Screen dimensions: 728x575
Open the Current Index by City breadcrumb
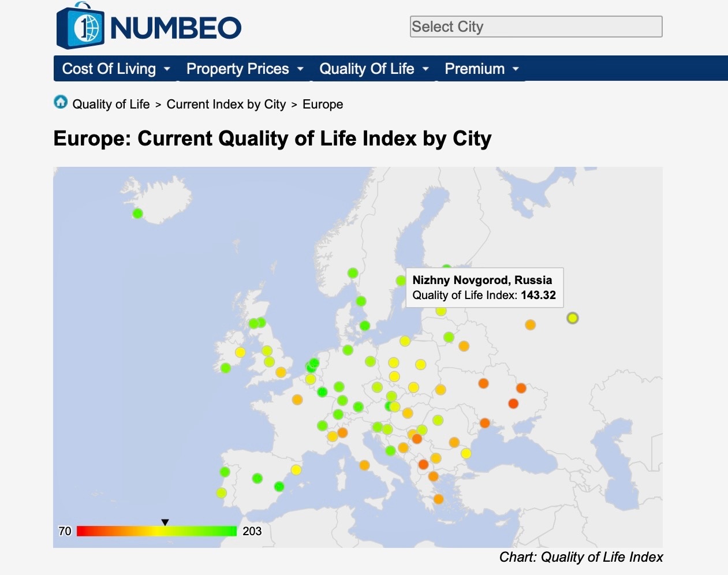(226, 104)
